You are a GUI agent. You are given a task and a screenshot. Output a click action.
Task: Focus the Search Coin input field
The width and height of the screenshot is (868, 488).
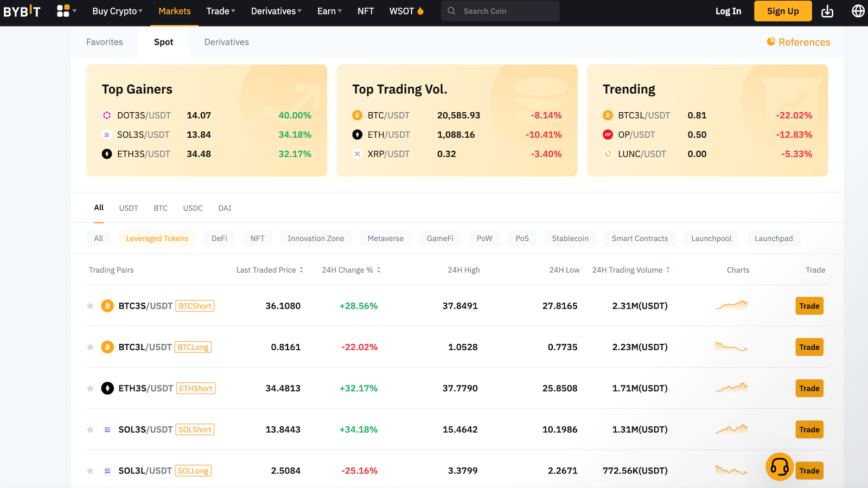[500, 11]
